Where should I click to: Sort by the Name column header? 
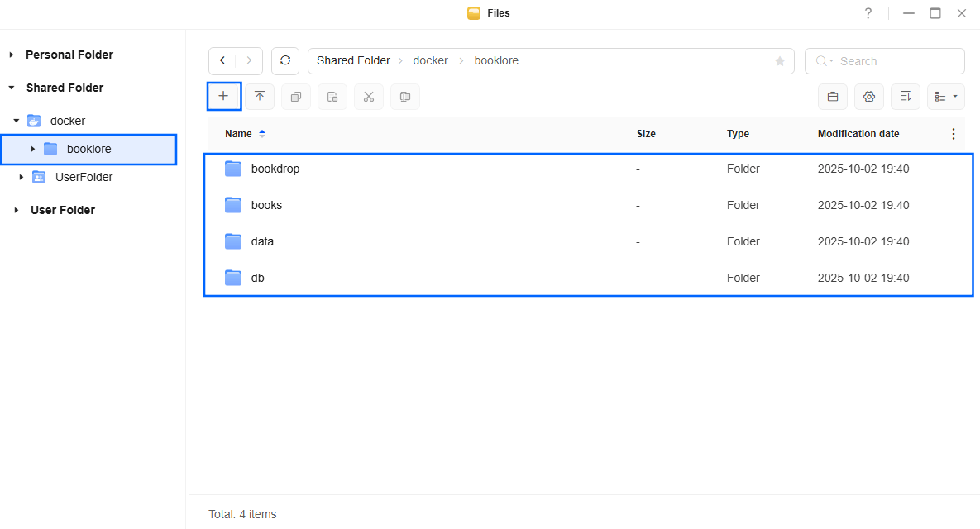point(238,134)
